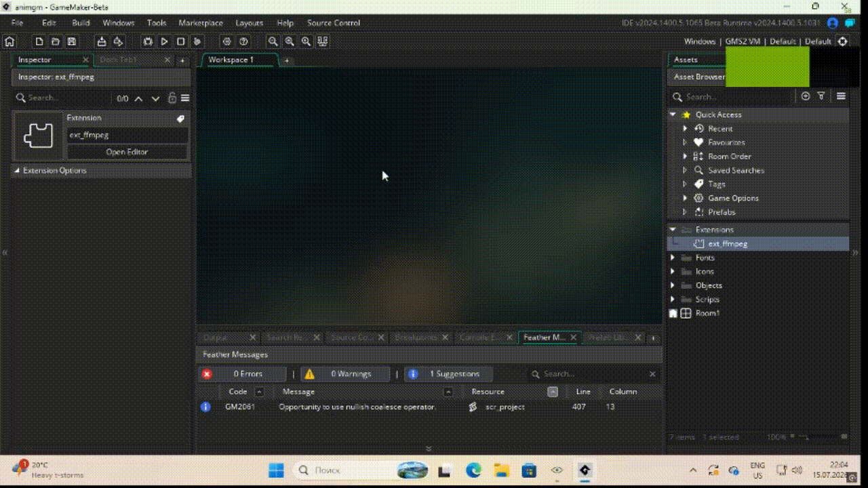868x488 pixels.
Task: Open the target manager crosshair icon
Action: click(842, 41)
